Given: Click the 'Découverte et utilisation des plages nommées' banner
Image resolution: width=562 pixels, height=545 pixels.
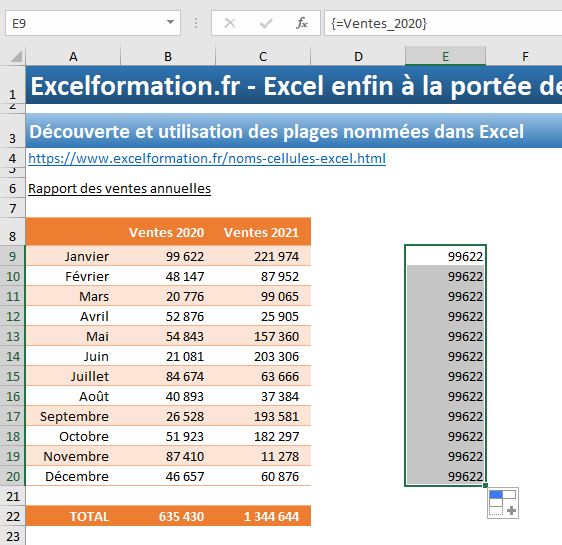Looking at the screenshot, I should 294,131.
